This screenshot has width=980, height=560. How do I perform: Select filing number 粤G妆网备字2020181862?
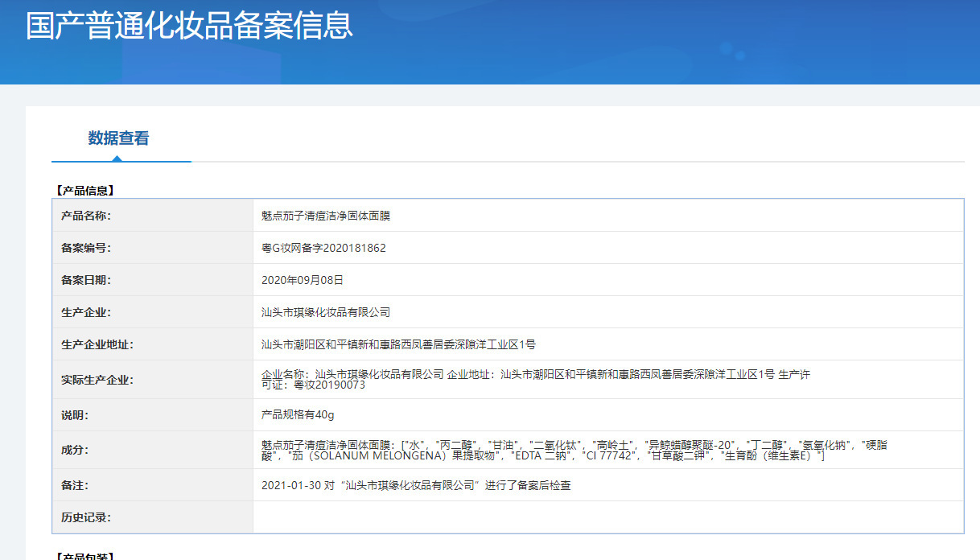pos(323,248)
